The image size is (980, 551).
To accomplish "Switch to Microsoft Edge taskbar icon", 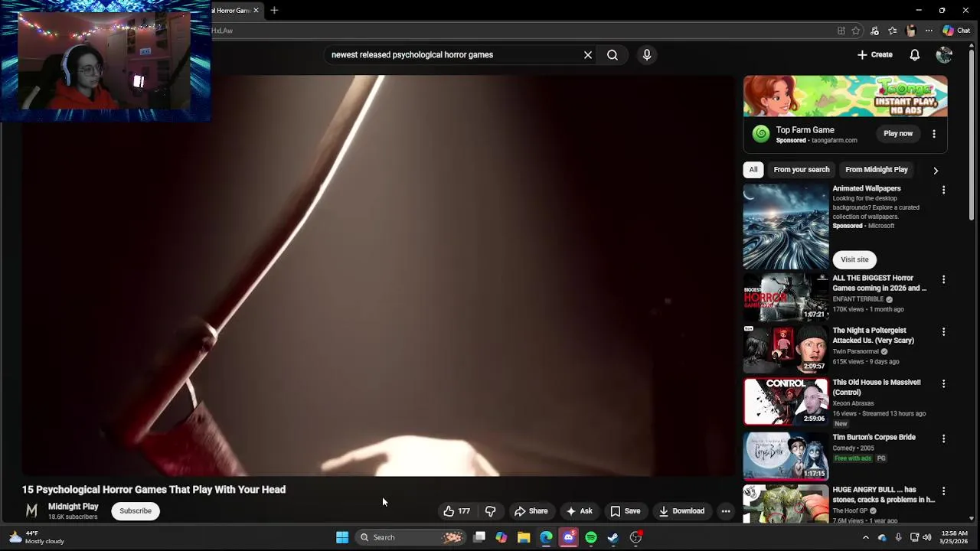I will pyautogui.click(x=546, y=537).
